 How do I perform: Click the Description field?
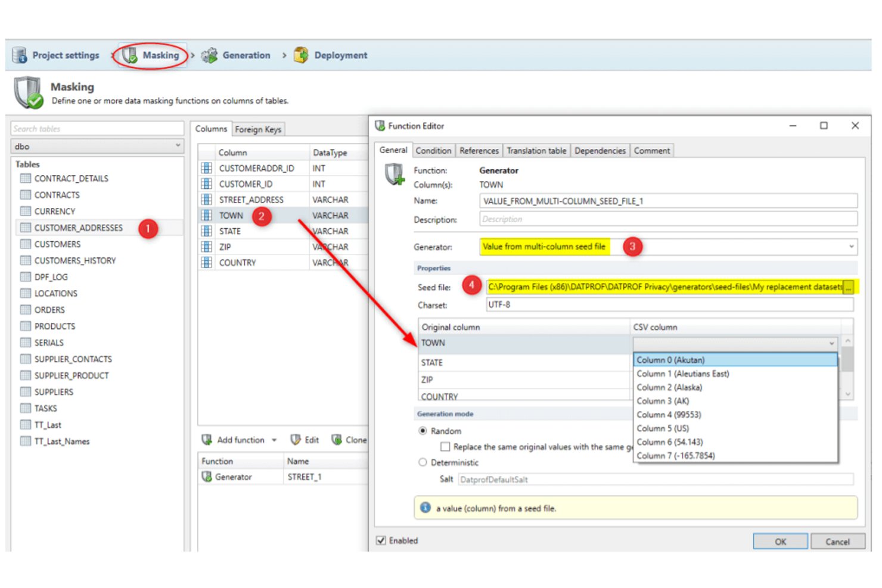pos(668,219)
